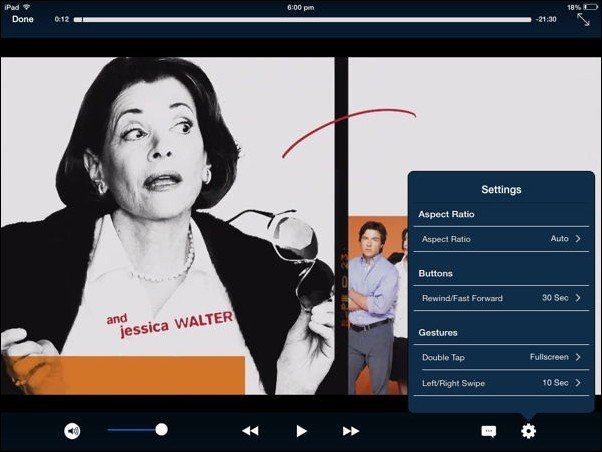Image resolution: width=602 pixels, height=452 pixels.
Task: Open the Left/Right Swipe 10 Sec setting
Action: [501, 383]
